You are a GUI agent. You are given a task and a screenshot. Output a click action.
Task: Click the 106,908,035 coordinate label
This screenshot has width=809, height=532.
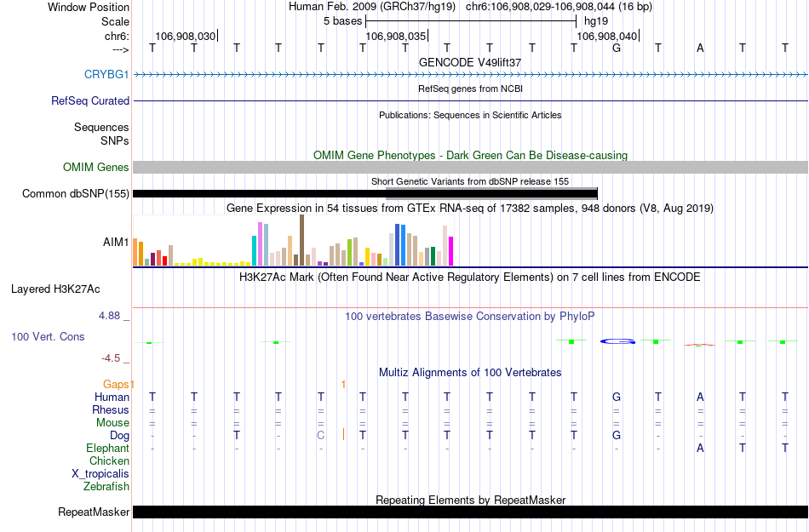pyautogui.click(x=396, y=36)
